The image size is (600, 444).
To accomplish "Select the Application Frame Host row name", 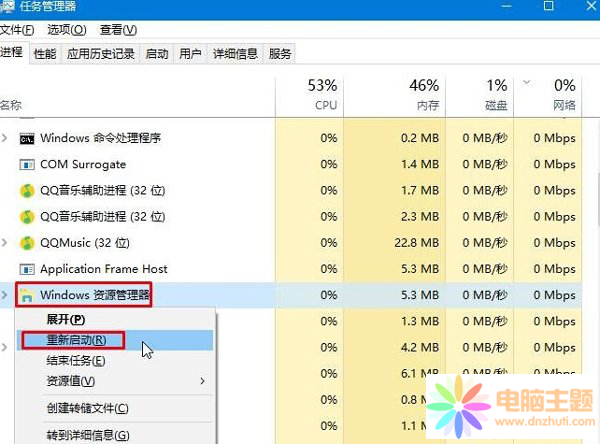I will click(104, 269).
